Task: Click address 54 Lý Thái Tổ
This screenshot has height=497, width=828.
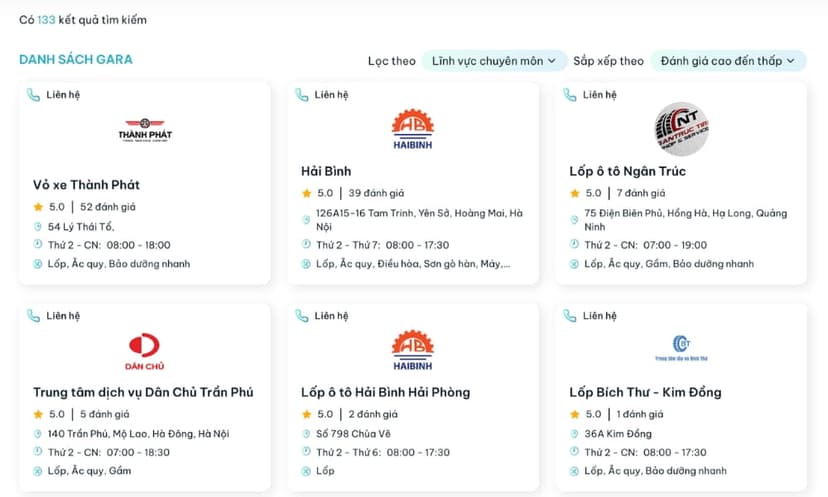Action: (x=81, y=227)
